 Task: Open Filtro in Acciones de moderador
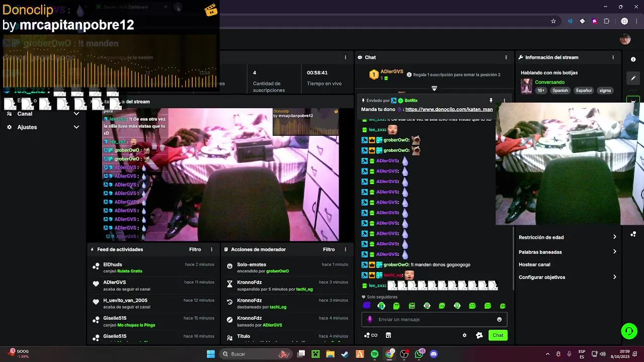coord(329,249)
